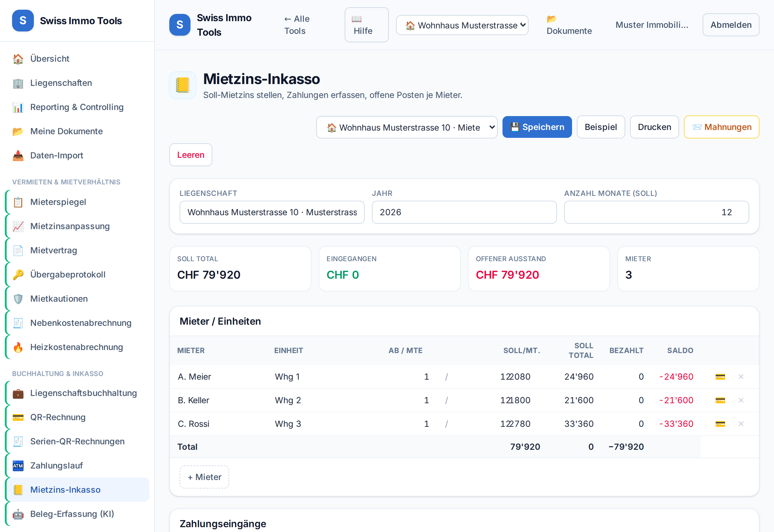
Task: Click the Jahr field showing 2026
Action: pyautogui.click(x=464, y=212)
